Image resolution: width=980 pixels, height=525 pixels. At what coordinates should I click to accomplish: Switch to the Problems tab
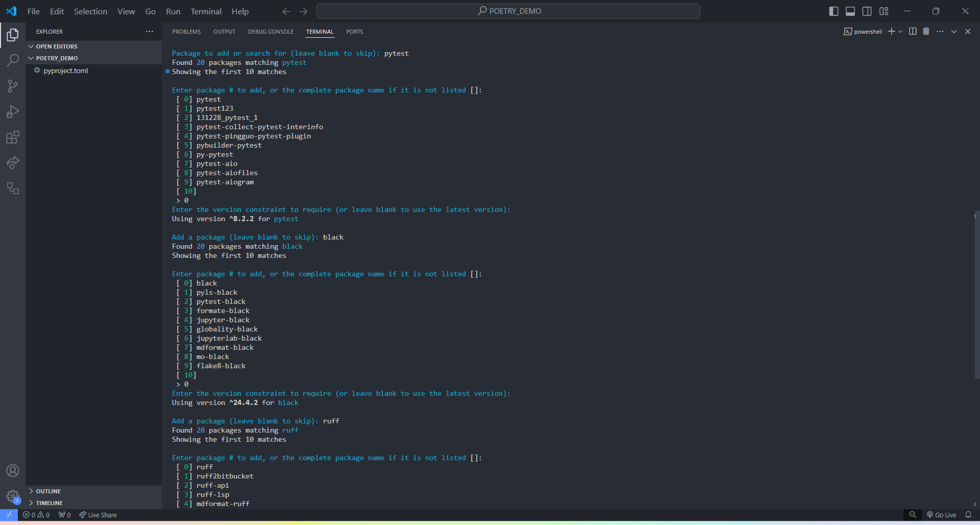pyautogui.click(x=186, y=32)
